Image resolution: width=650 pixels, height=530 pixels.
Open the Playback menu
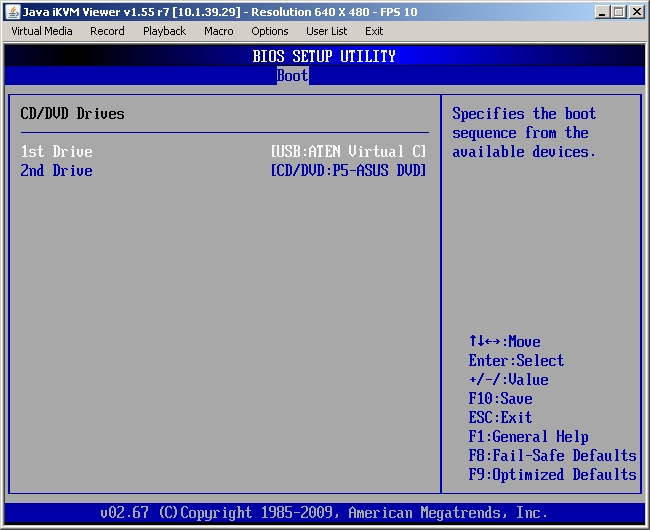[x=165, y=31]
